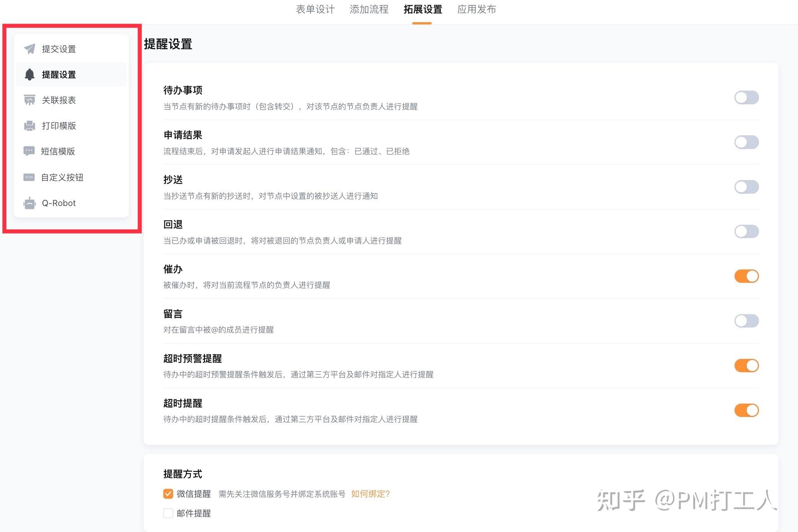Enable the 待办事项 reminder toggle
The image size is (798, 532).
click(x=746, y=97)
